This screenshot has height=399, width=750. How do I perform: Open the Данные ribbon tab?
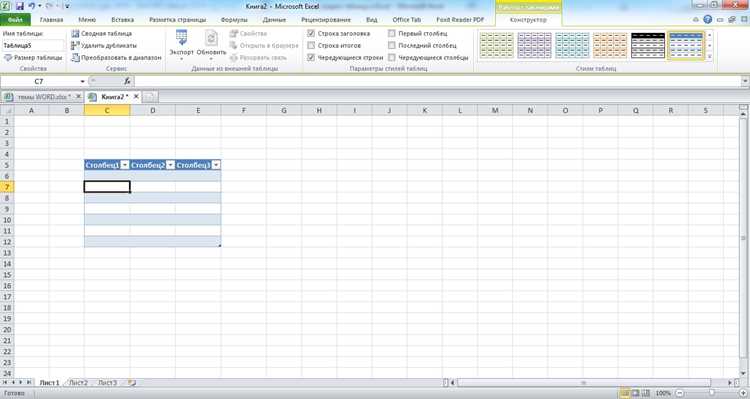point(274,20)
